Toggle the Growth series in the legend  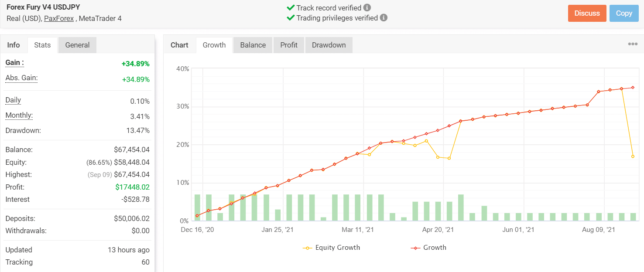434,247
